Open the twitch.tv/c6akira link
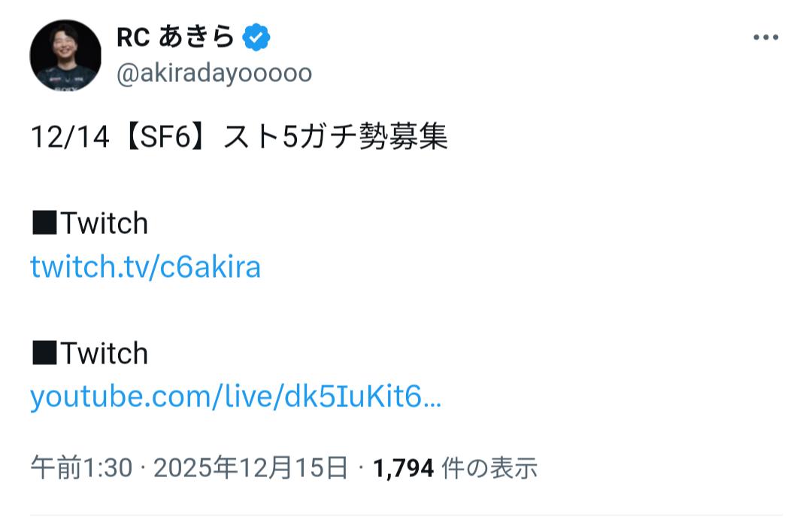The height and width of the screenshot is (520, 812). point(145,267)
